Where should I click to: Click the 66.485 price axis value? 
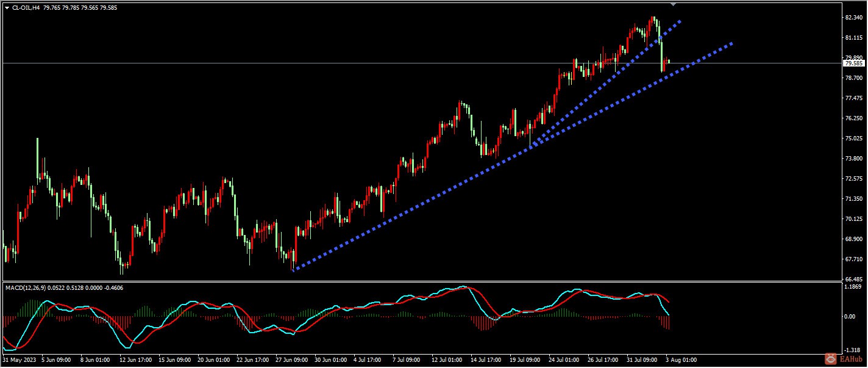tap(853, 280)
